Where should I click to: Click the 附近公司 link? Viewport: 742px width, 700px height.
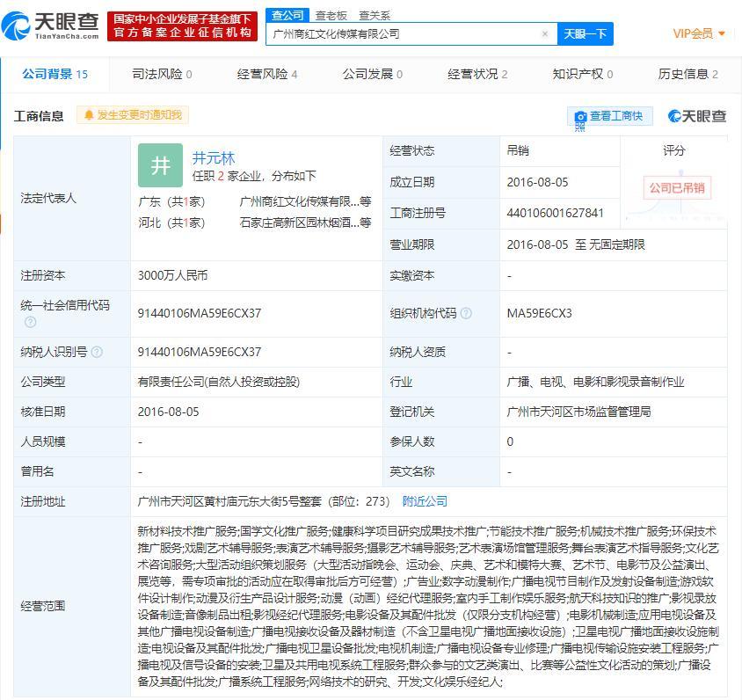point(425,501)
